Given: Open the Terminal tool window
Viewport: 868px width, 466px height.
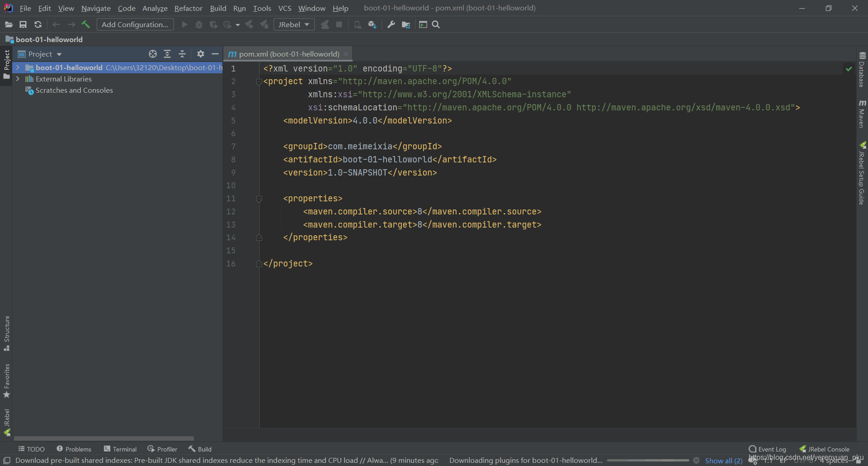Looking at the screenshot, I should tap(120, 449).
